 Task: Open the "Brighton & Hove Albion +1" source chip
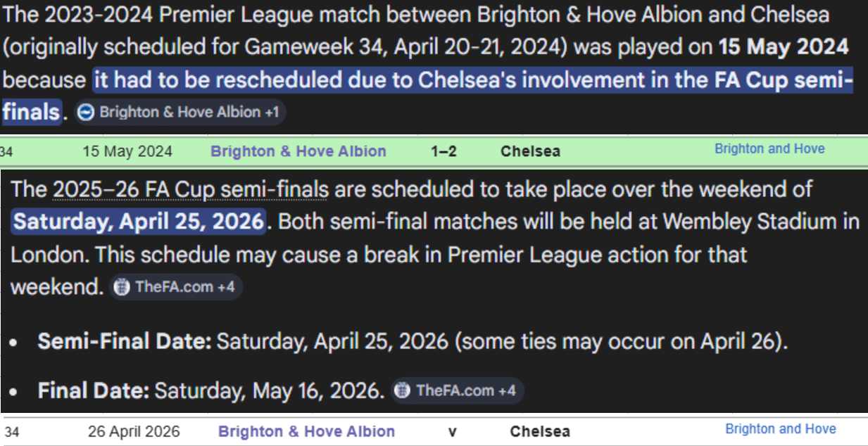click(x=180, y=113)
